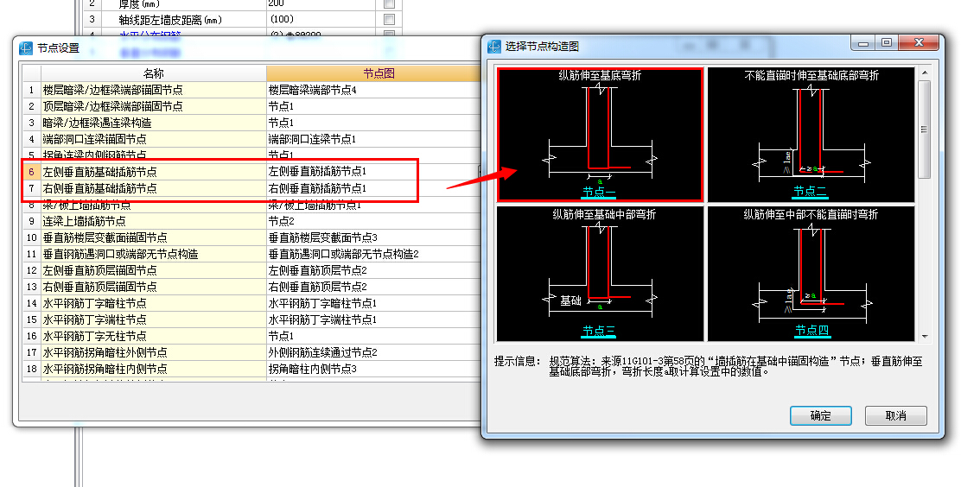Click the node picker vertical scrollbar thumb

click(x=925, y=130)
